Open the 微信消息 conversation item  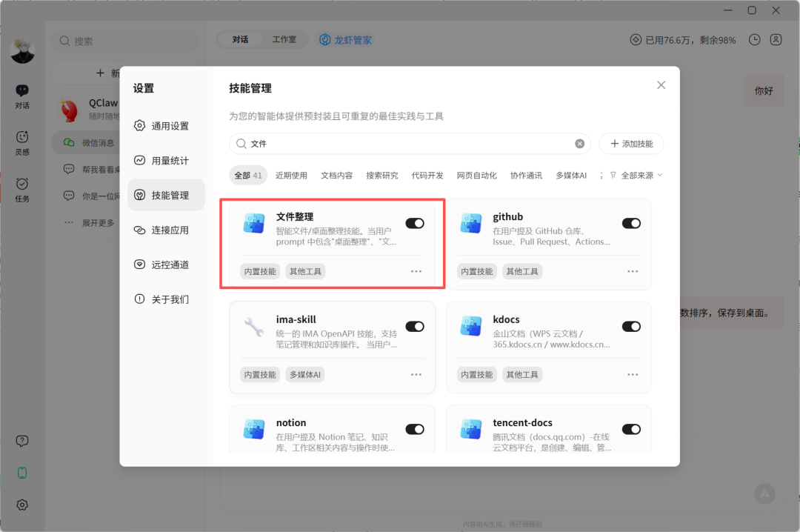click(x=85, y=142)
